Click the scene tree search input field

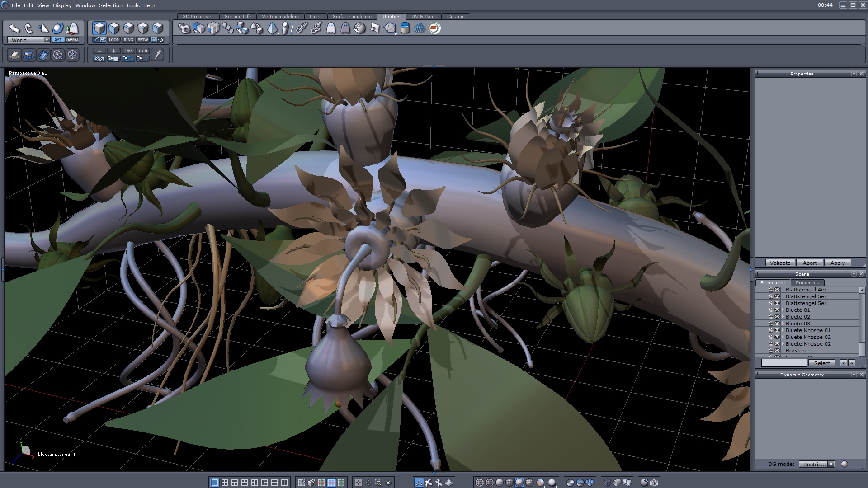784,363
